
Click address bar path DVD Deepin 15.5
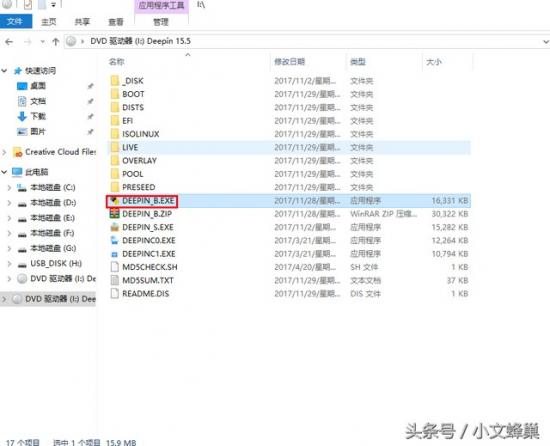[140, 41]
